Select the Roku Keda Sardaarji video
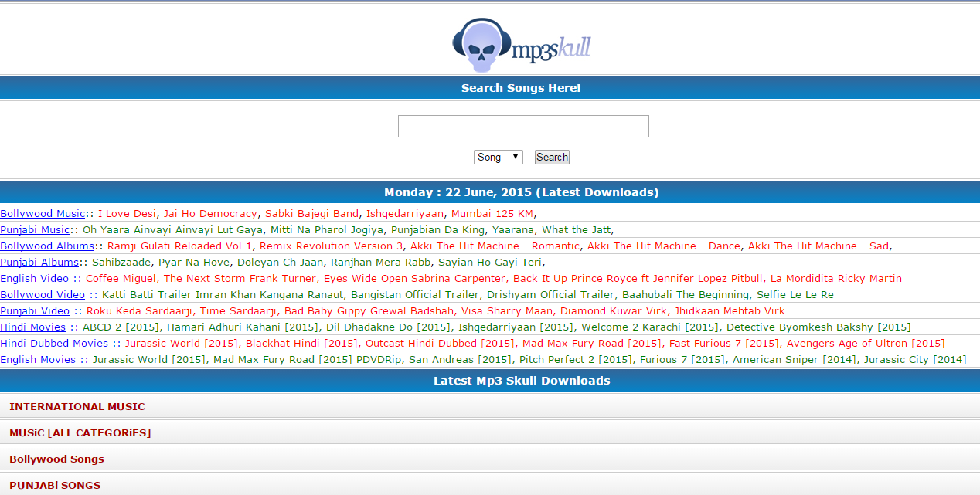This screenshot has height=495, width=980. (139, 310)
